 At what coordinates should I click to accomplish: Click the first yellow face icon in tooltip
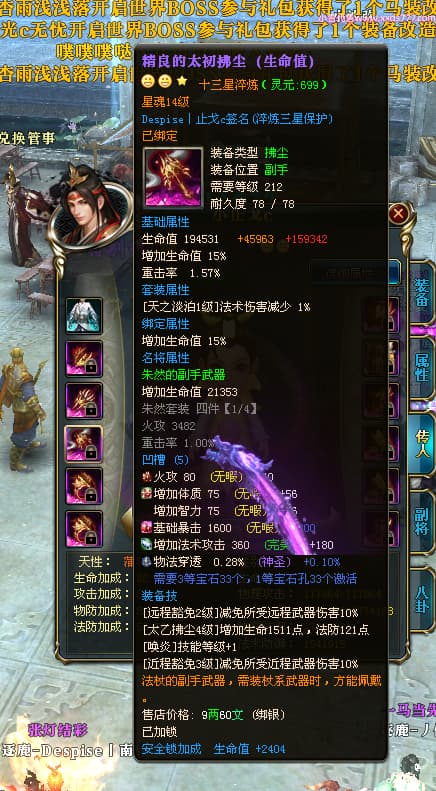[x=148, y=81]
